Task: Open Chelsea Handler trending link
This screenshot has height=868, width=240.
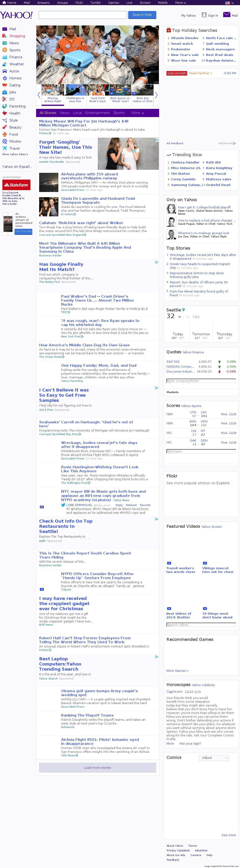Action: click(x=185, y=163)
